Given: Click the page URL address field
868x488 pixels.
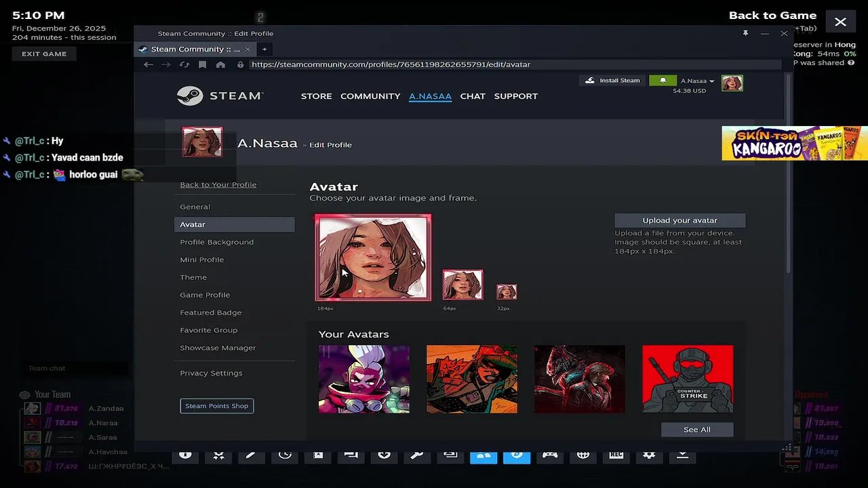Looking at the screenshot, I should pyautogui.click(x=515, y=64).
